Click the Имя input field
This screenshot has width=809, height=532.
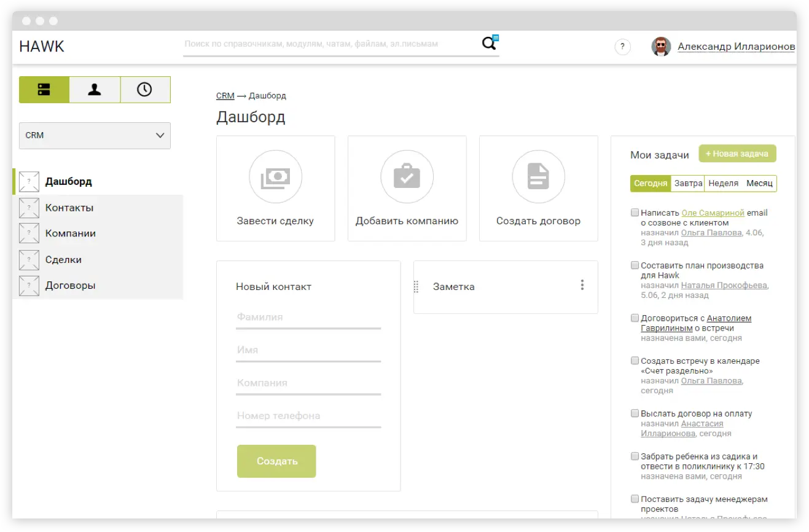pos(308,350)
